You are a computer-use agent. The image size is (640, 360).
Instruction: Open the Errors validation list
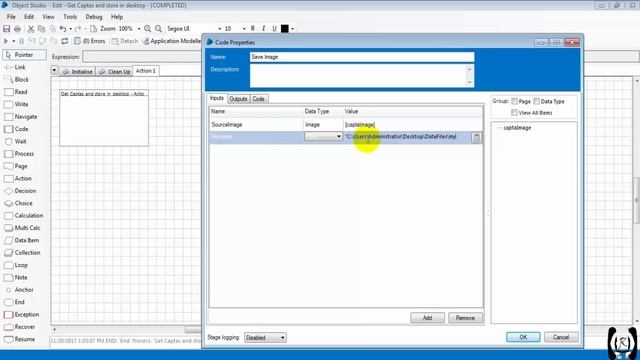(90, 41)
